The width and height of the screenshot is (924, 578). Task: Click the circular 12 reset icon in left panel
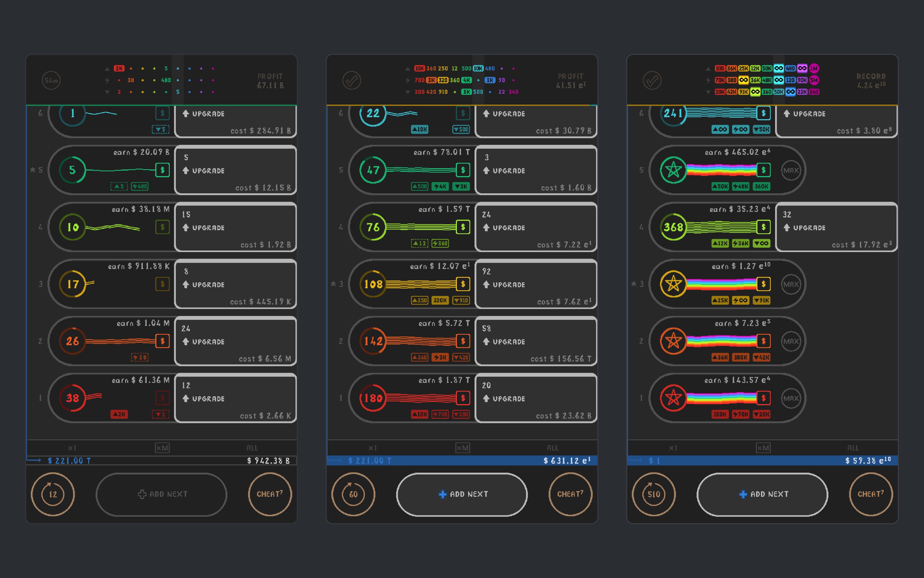[x=53, y=494]
